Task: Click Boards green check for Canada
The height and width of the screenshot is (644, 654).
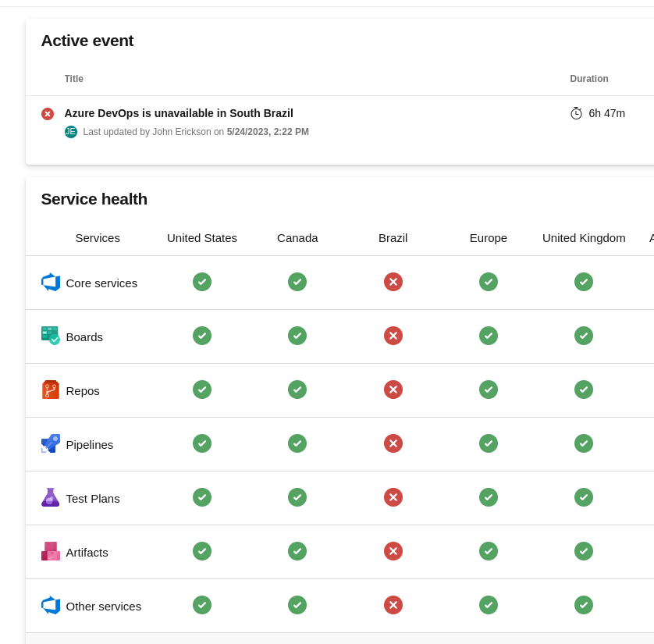Action: pos(297,336)
